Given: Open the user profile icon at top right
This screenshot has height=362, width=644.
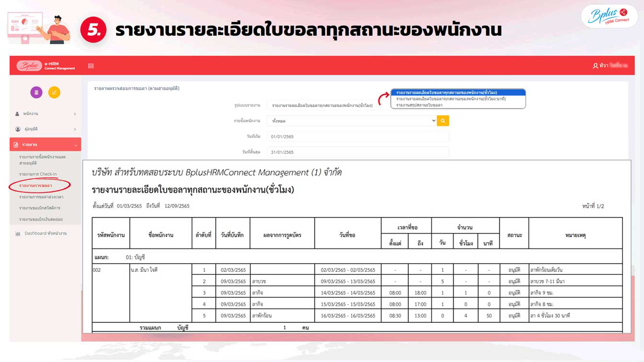Looking at the screenshot, I should point(596,66).
